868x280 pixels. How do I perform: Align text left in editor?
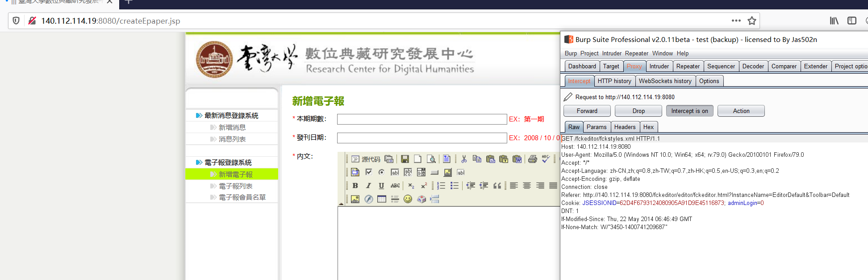pyautogui.click(x=514, y=186)
